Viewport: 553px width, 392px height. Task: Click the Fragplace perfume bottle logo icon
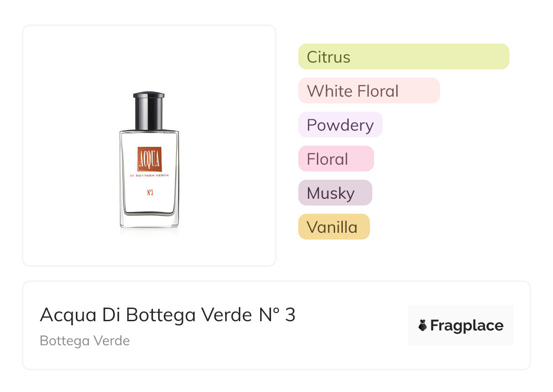pos(423,325)
